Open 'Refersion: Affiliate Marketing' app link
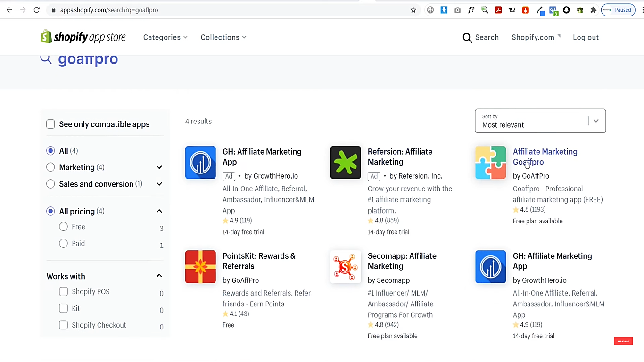 coord(400,156)
